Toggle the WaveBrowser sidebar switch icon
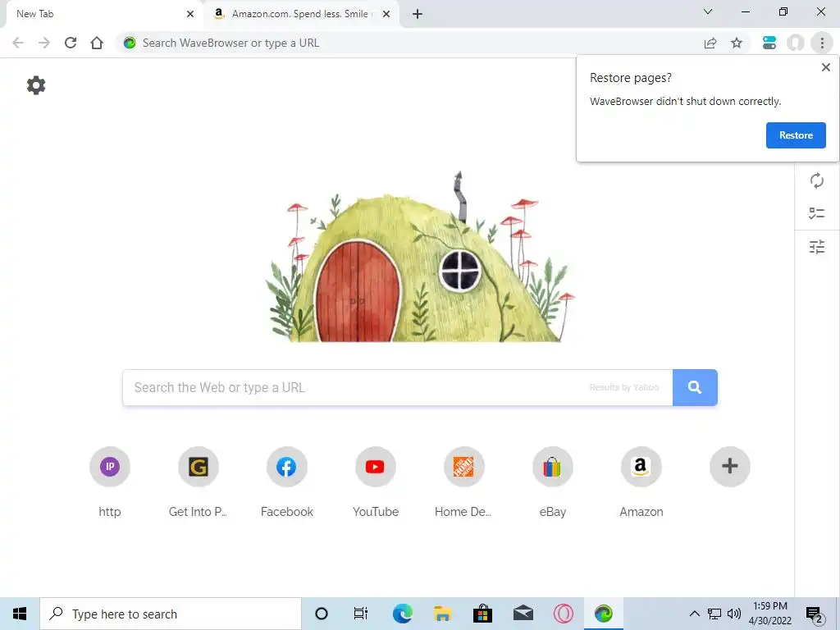 769,43
